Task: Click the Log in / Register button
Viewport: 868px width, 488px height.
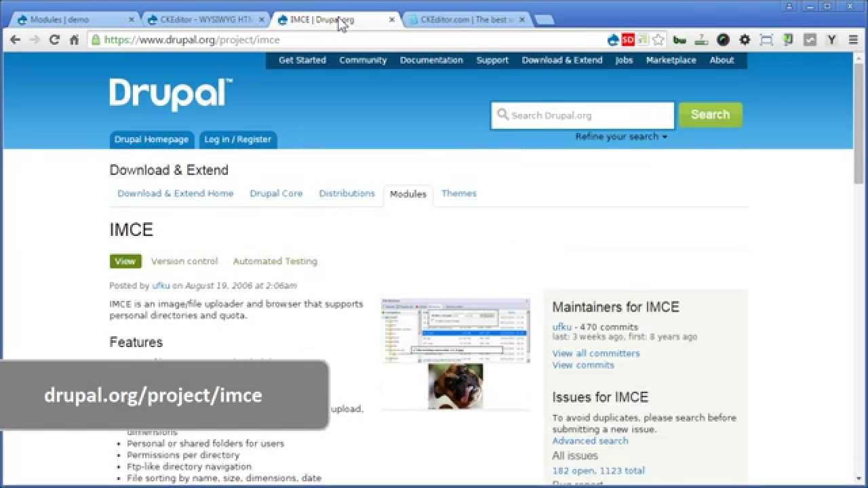Action: [x=237, y=140]
